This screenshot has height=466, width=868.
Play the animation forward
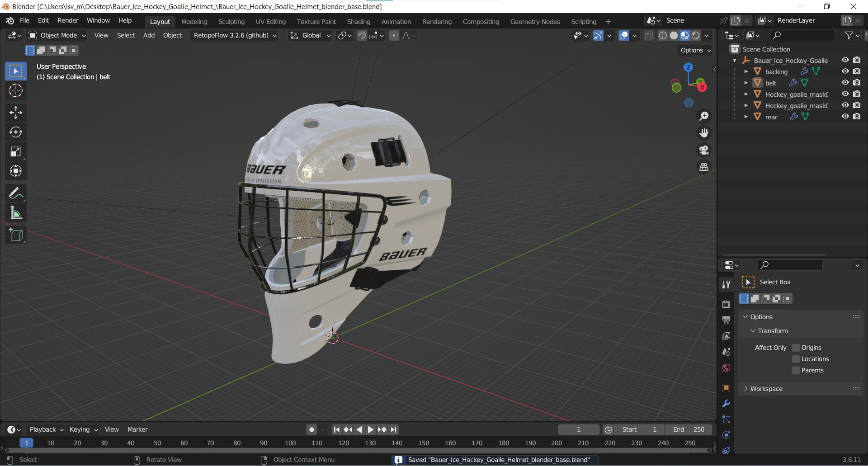(370, 430)
